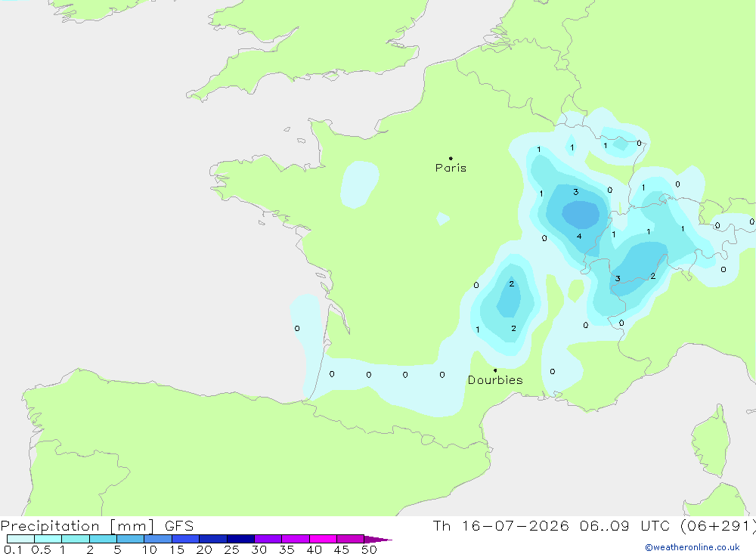Pick the 1–2 mm legend swatch
The height and width of the screenshot is (554, 756).
coord(75,539)
